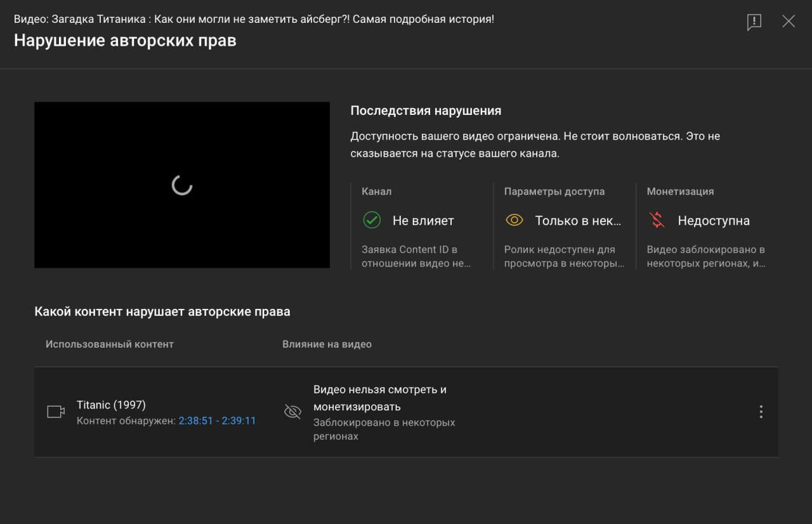This screenshot has height=524, width=812.
Task: Click the crossed-out eye icon in claim row
Action: tap(292, 412)
